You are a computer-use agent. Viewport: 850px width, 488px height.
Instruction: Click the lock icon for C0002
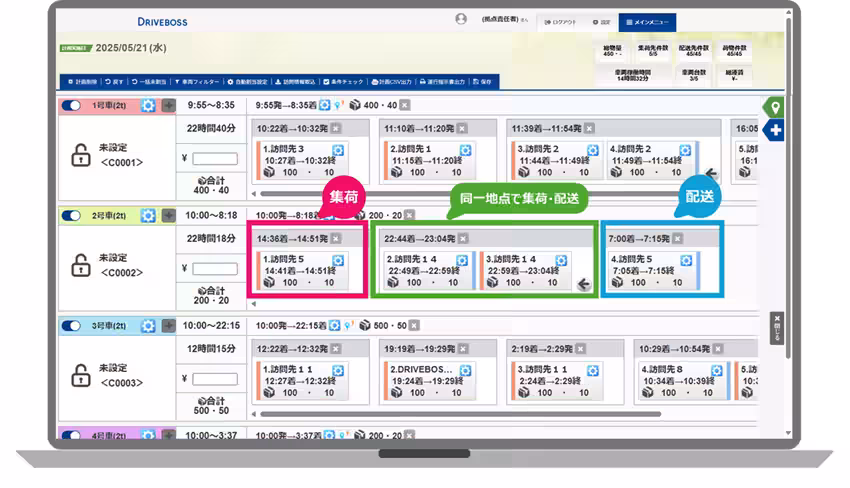coord(79,265)
